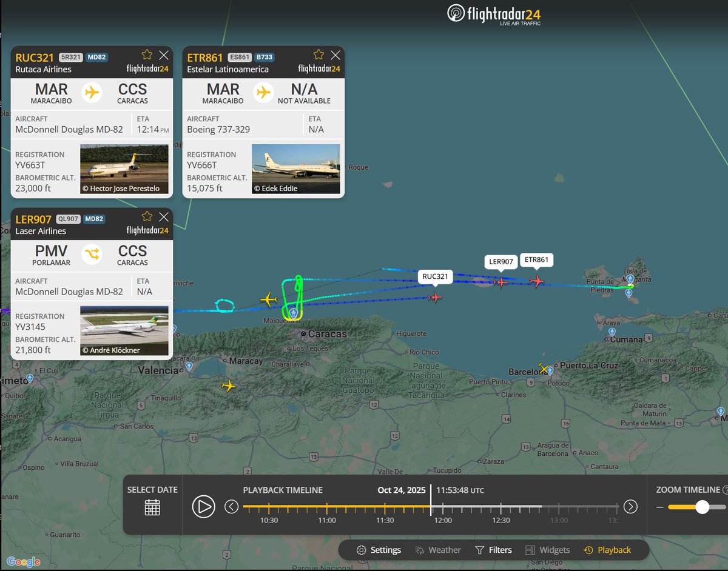The height and width of the screenshot is (571, 728).
Task: Open Zoom Timeline help question mark
Action: coord(725,490)
